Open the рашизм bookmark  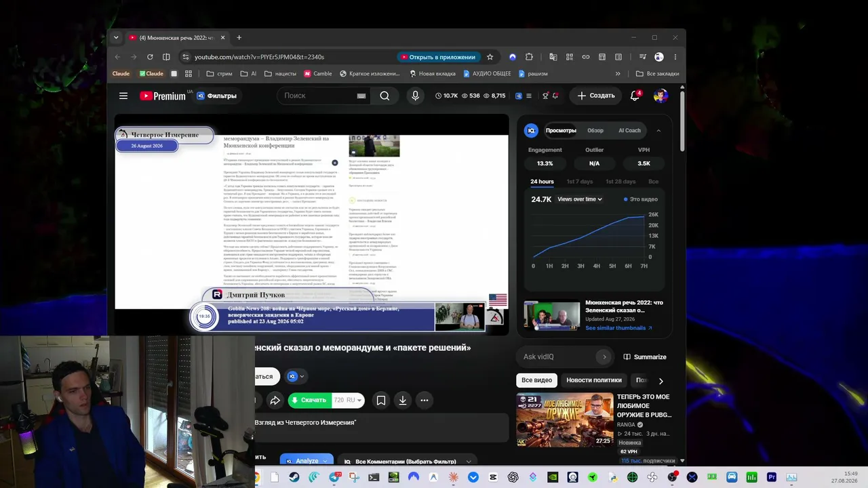(533, 74)
